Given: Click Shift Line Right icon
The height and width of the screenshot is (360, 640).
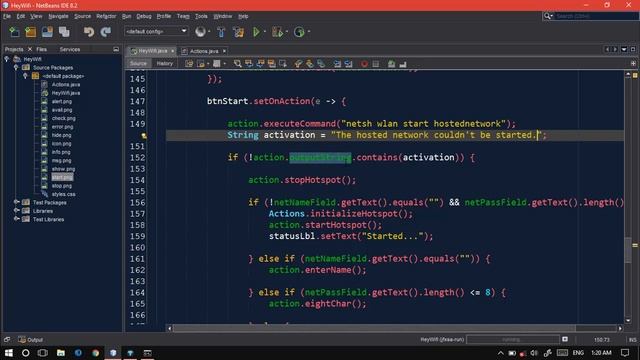Looking at the screenshot, I should 348,64.
